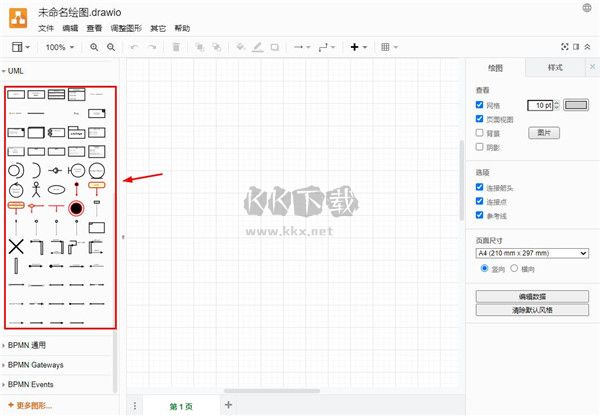The width and height of the screenshot is (600, 416).
Task: Select the X destruction shape in UML
Action: pos(16,246)
